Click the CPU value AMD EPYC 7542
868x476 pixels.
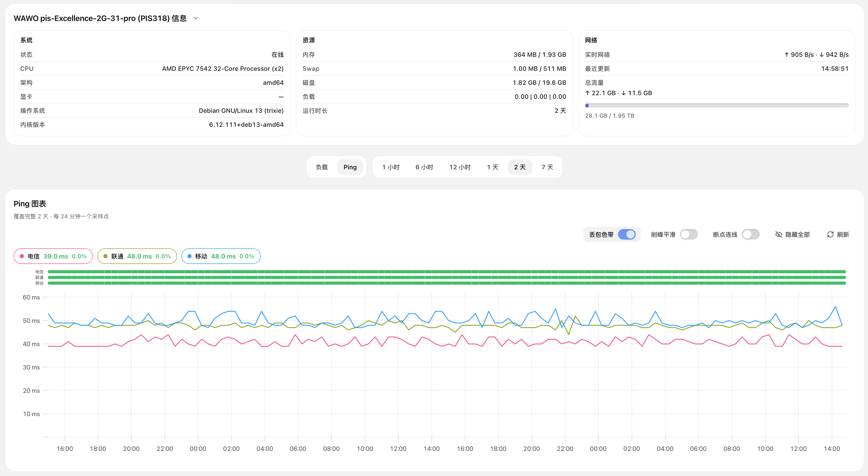(x=223, y=69)
